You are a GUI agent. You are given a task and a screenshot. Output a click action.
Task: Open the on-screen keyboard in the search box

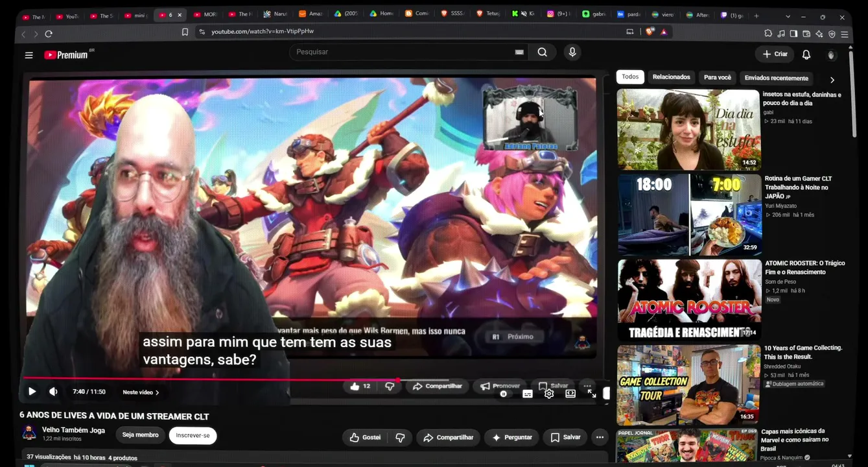pyautogui.click(x=519, y=52)
